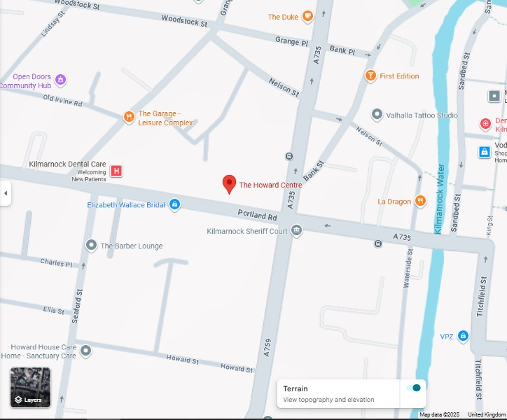Image resolution: width=507 pixels, height=420 pixels.
Task: Expand the collapsed side panel arrow
Action: tap(6, 192)
